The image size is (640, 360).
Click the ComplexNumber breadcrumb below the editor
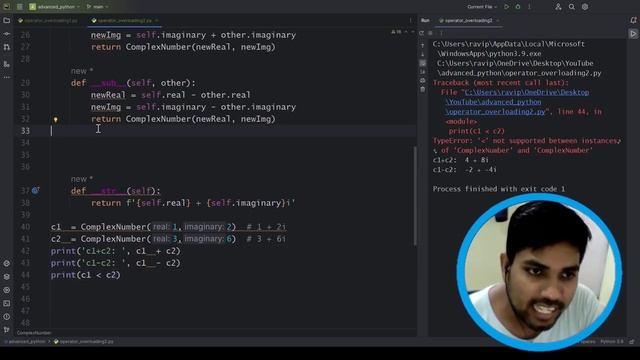pos(34,333)
